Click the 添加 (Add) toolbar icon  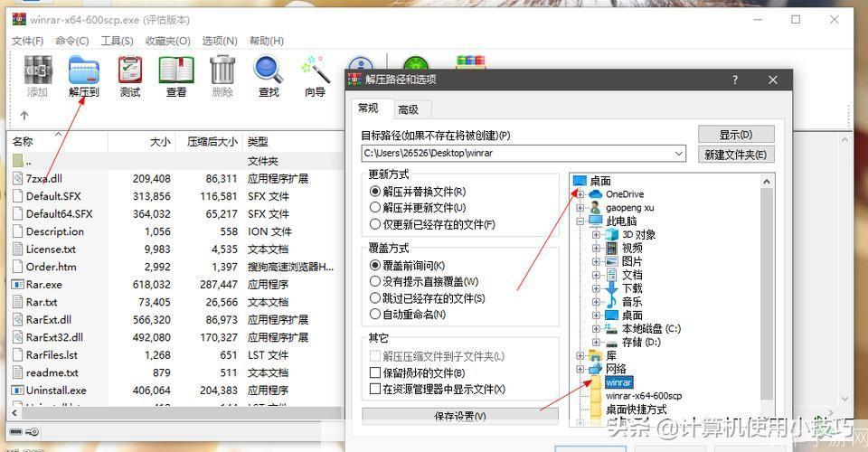click(x=38, y=71)
